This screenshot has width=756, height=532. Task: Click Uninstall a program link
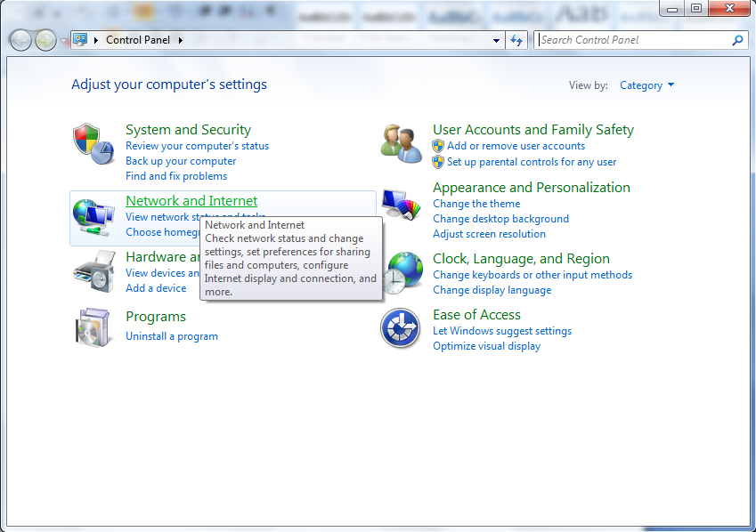172,336
